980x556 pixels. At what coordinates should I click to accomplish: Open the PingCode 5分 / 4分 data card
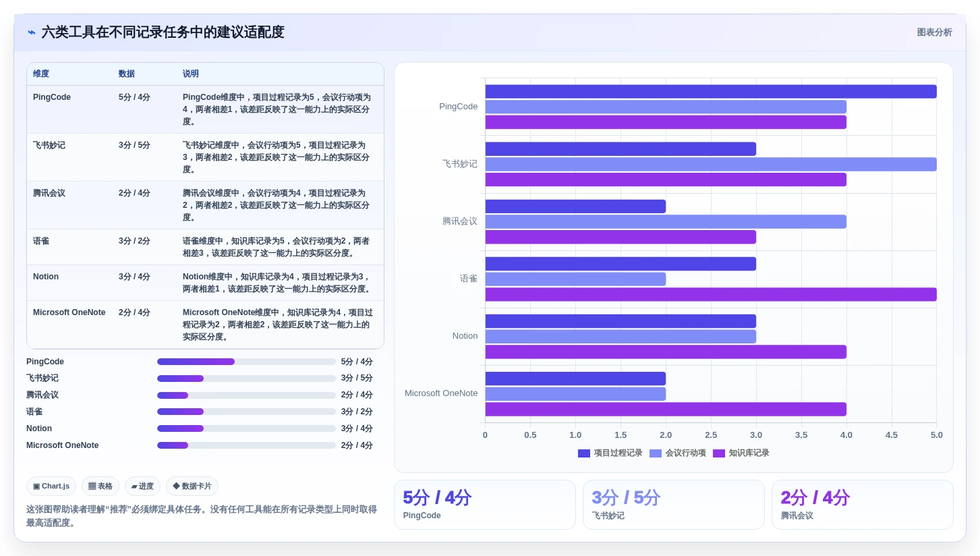[x=485, y=505]
